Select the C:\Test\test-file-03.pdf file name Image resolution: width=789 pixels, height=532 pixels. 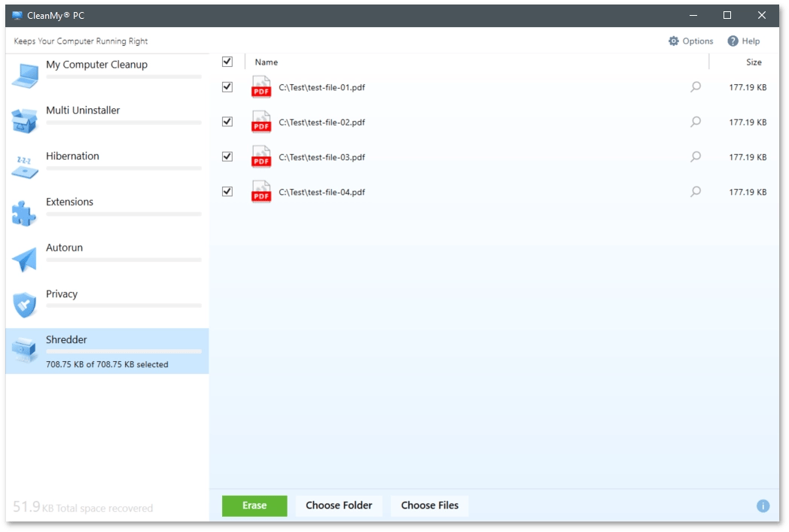pos(322,157)
